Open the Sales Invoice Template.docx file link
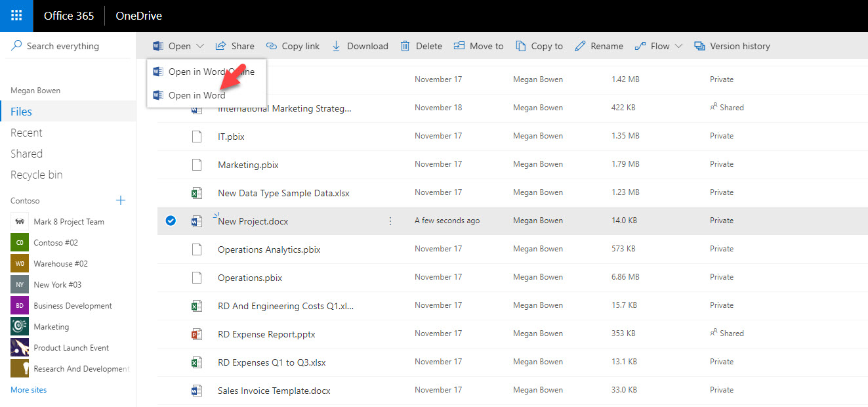 (273, 389)
